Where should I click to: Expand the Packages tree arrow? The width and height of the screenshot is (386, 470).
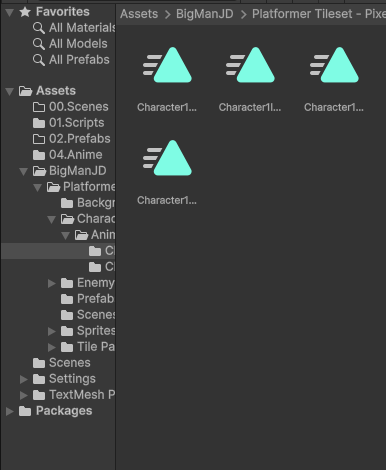click(x=10, y=411)
